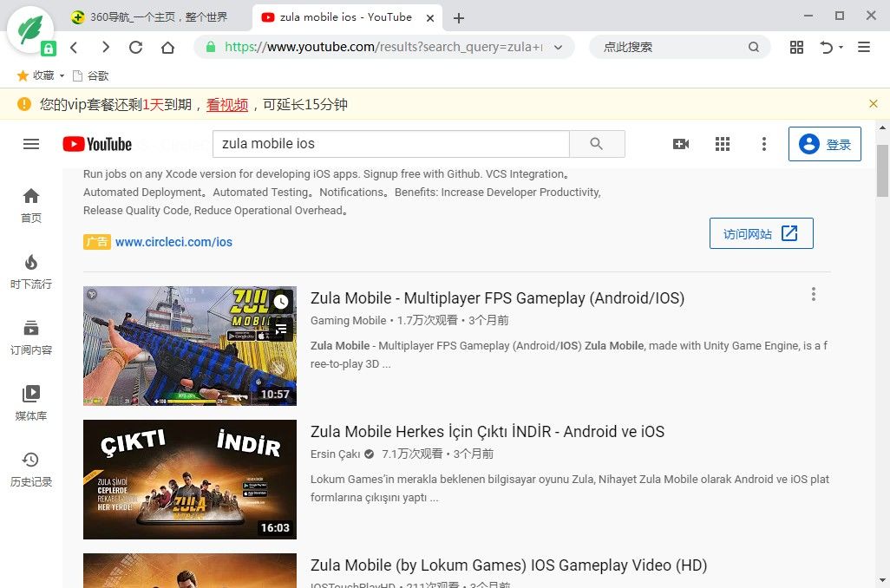Open Zula Mobile Herkes İçin Çıktı title
The height and width of the screenshot is (588, 890).
pyautogui.click(x=487, y=432)
